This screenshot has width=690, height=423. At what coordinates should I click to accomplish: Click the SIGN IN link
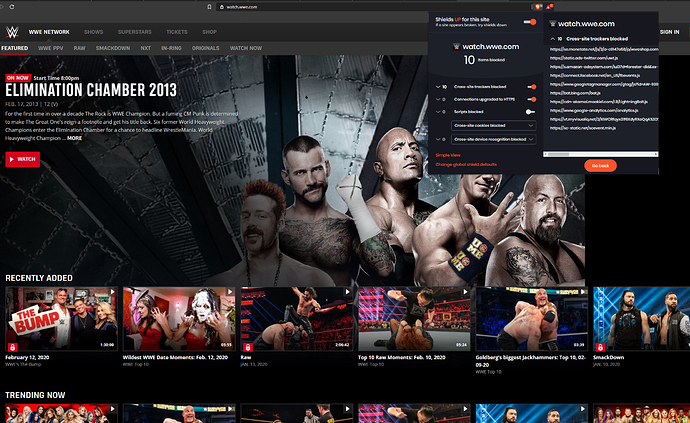(x=669, y=32)
